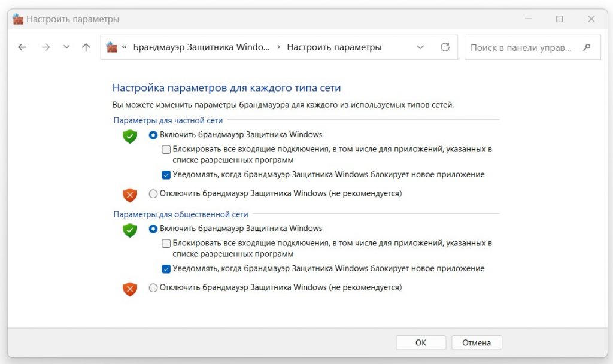The height and width of the screenshot is (364, 613).
Task: Click the forward navigation arrow
Action: [45, 47]
